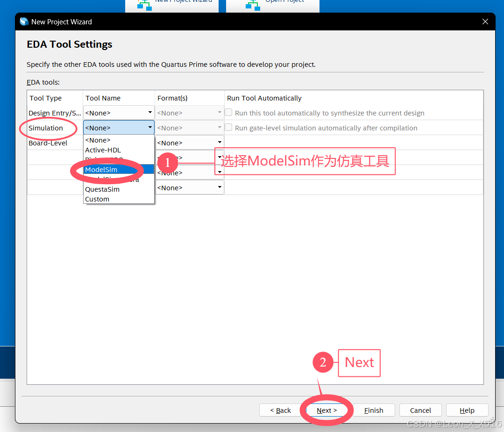Viewport: 504px width, 432px height.
Task: Open the last Board-Level format dropdown
Action: click(189, 187)
